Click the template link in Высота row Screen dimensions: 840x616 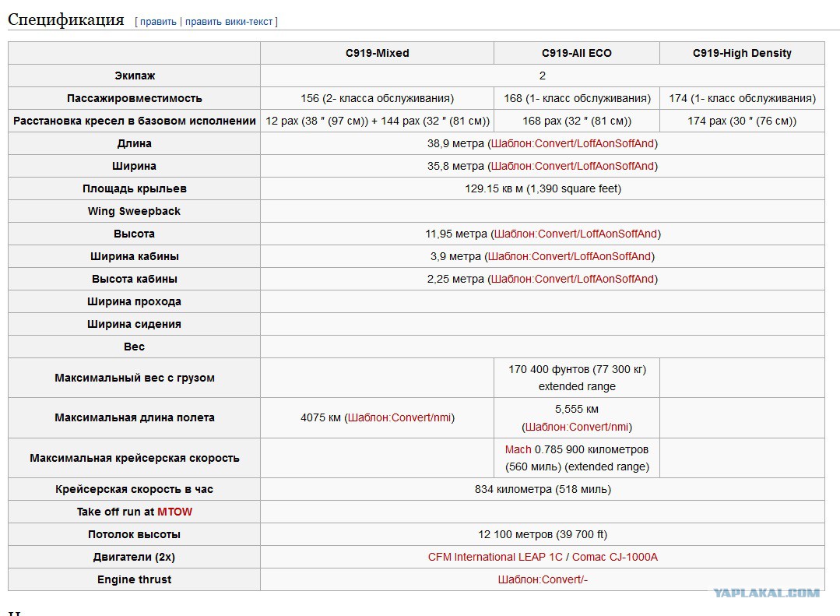(x=575, y=234)
